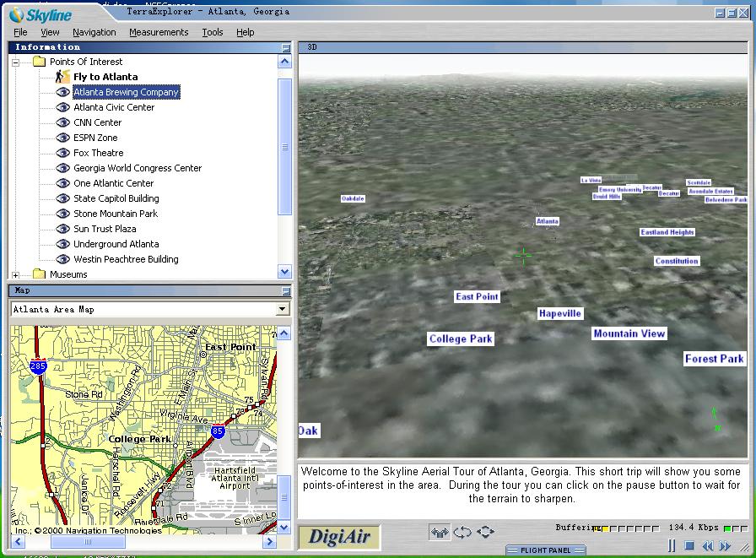The image size is (756, 558).
Task: Open the Tools menu
Action: (212, 32)
